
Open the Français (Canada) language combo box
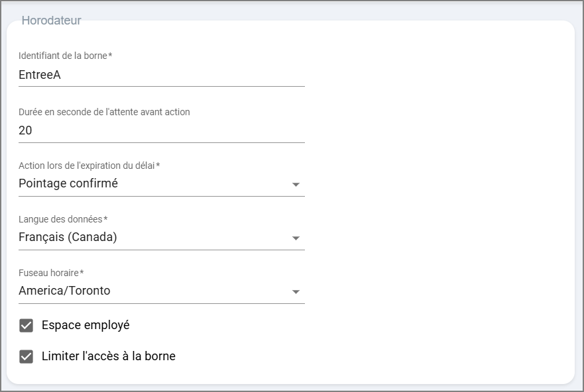(x=68, y=237)
